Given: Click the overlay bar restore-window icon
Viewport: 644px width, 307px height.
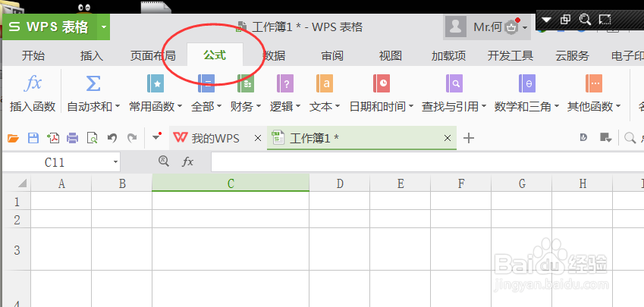Looking at the screenshot, I should (565, 19).
